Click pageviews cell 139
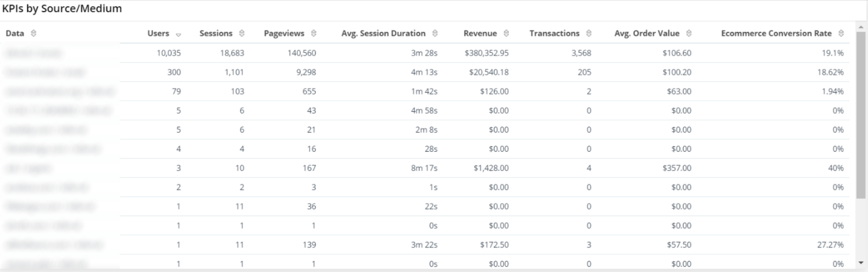This screenshot has height=272, width=868. pos(309,244)
